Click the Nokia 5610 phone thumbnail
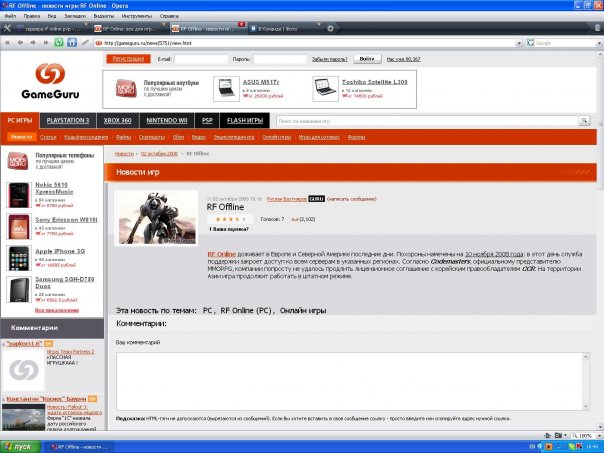The height and width of the screenshot is (453, 604). point(18,195)
